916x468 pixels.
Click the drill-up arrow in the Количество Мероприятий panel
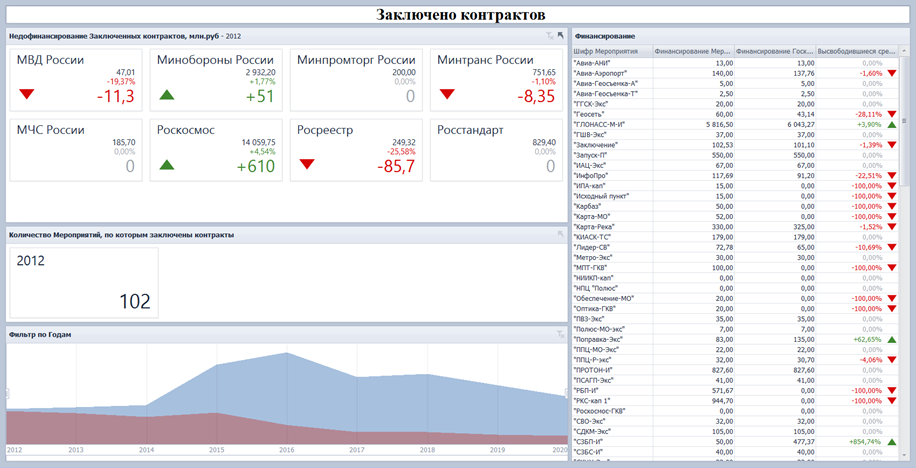coord(561,234)
